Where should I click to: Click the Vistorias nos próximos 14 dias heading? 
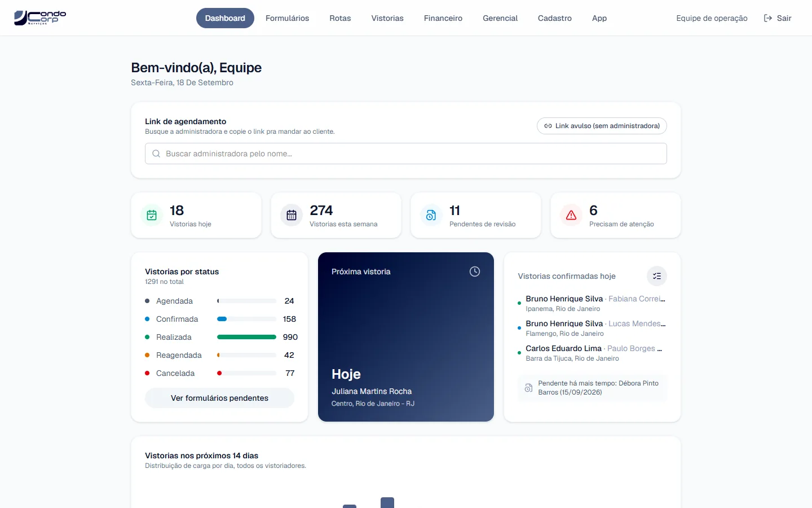click(201, 456)
